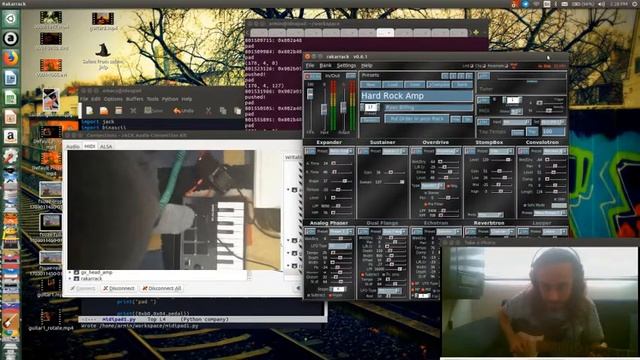Viewport: 640px width, 360px height.
Task: Click the open file icon in Emacs toolbar
Action: [104, 110]
